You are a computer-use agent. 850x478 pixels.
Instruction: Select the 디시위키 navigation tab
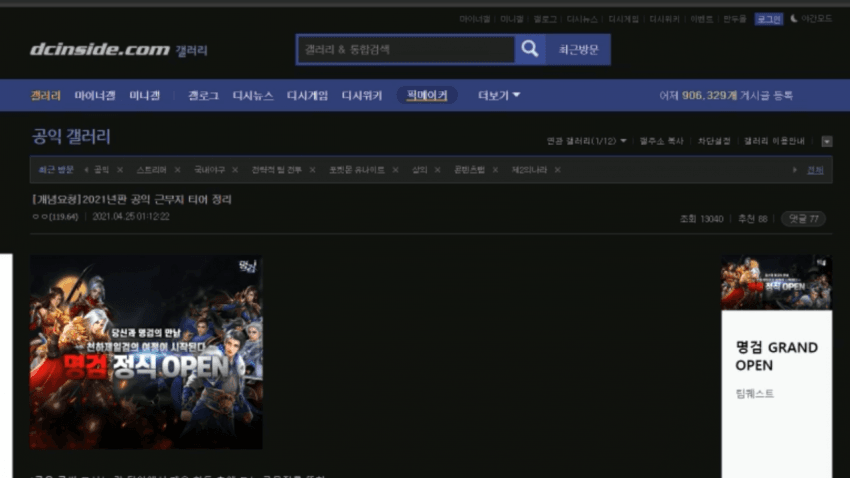(362, 95)
